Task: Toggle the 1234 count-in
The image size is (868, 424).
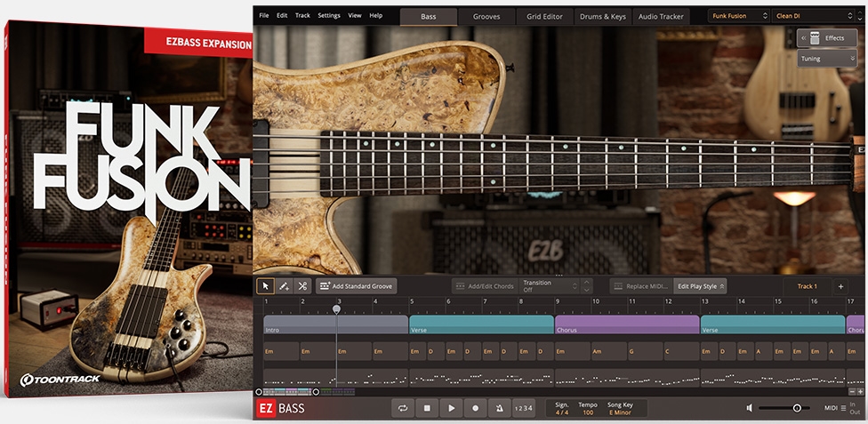Action: click(523, 409)
